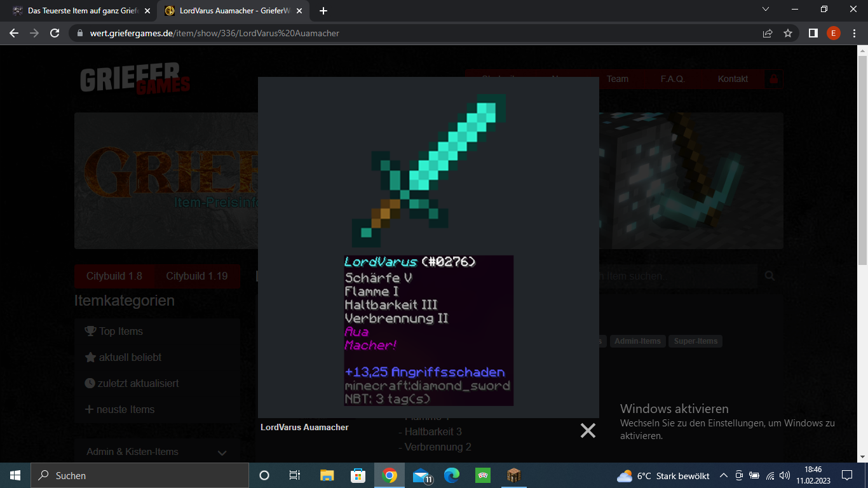Share this page via share icon

pos(768,33)
